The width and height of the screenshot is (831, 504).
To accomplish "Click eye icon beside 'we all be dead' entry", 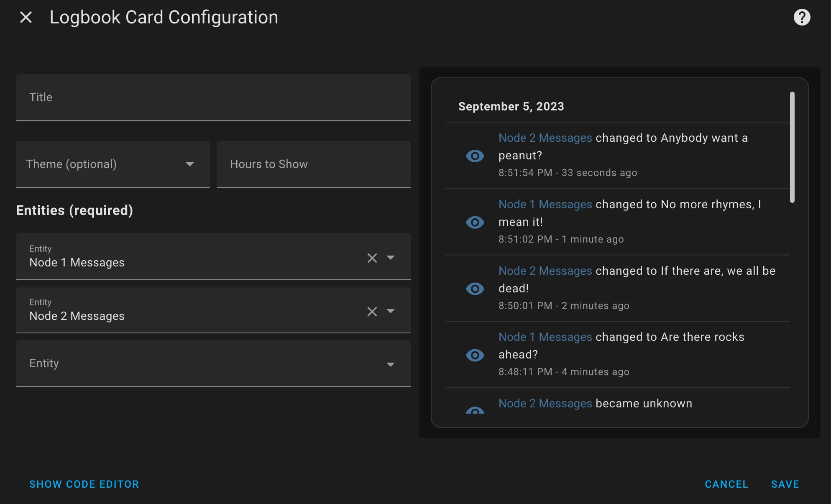I will point(475,289).
